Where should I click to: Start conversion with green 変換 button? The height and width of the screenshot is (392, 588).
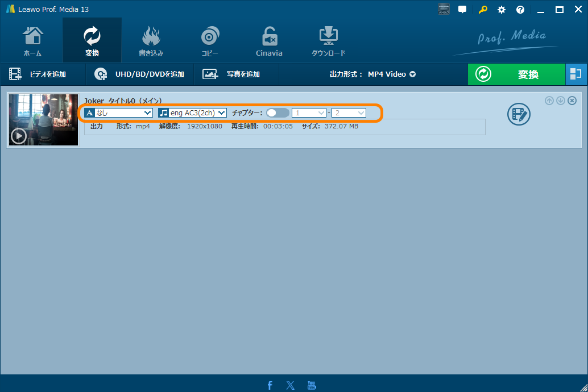516,74
